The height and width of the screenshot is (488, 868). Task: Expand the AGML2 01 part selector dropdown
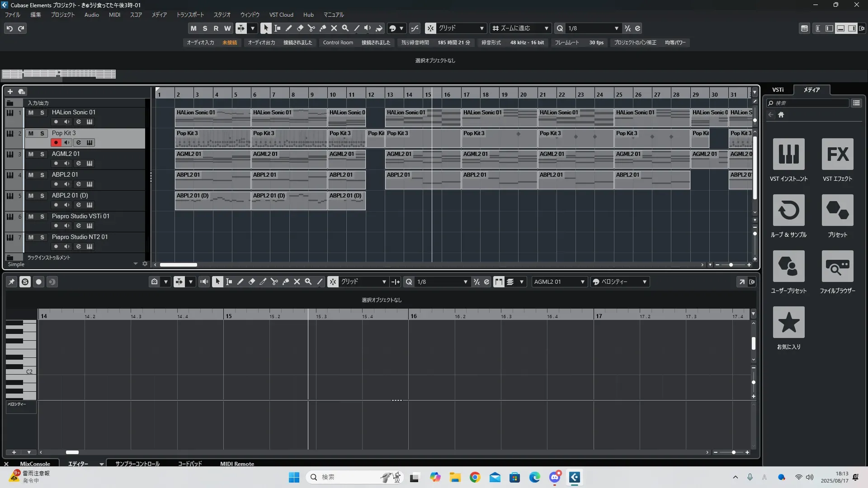582,282
